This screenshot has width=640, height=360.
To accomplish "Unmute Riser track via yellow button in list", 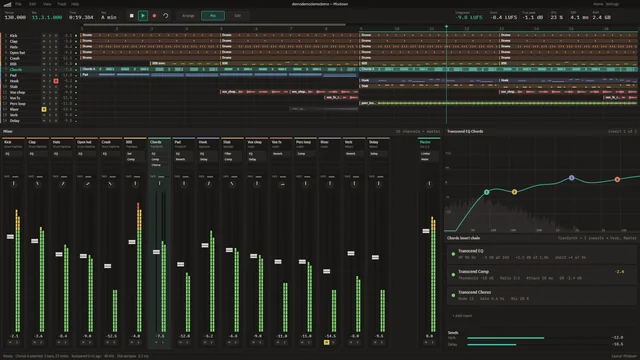I will click(x=44, y=109).
